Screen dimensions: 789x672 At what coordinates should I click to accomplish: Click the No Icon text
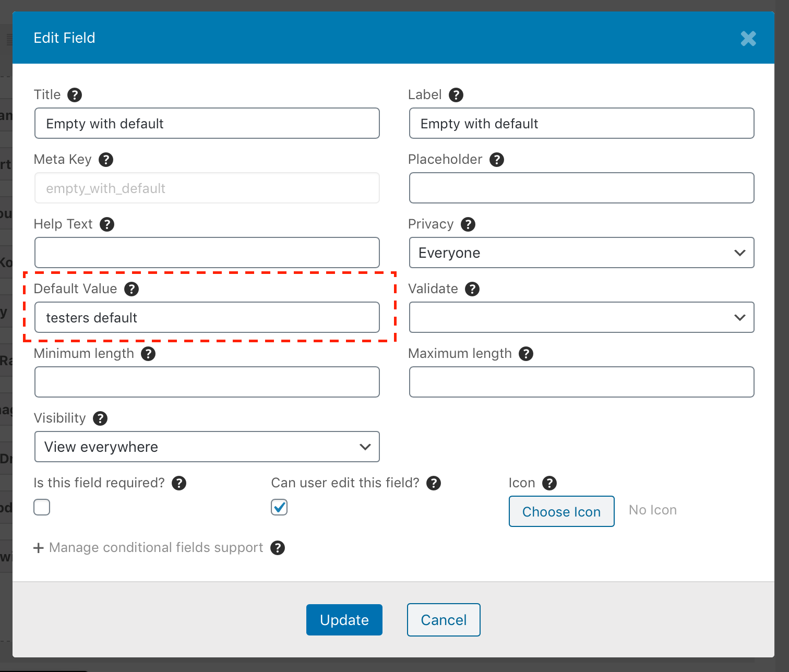[653, 510]
